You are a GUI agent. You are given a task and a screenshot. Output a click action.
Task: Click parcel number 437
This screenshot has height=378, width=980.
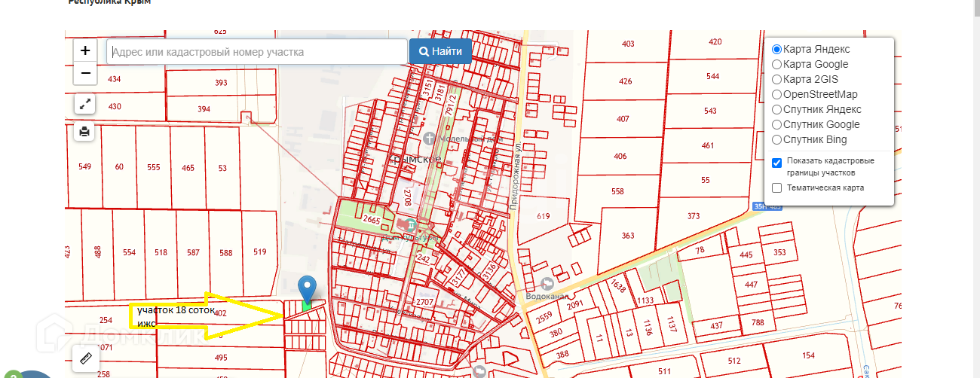point(715,325)
